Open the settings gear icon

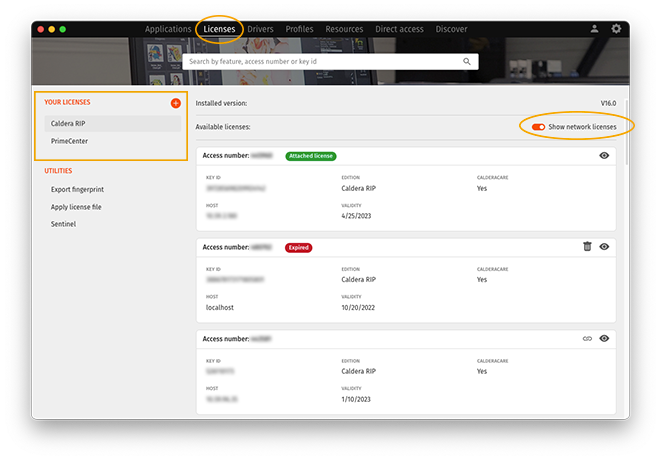pyautogui.click(x=616, y=29)
